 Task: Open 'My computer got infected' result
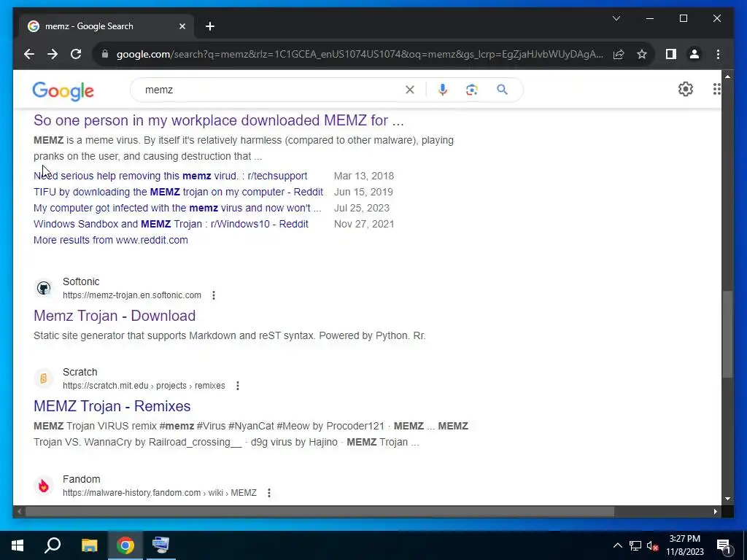tap(177, 208)
